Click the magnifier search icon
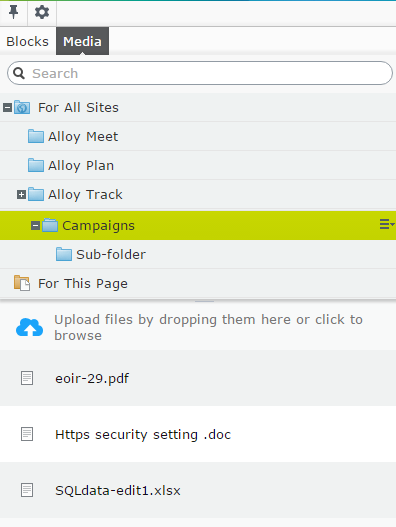The height and width of the screenshot is (527, 396). 19,73
